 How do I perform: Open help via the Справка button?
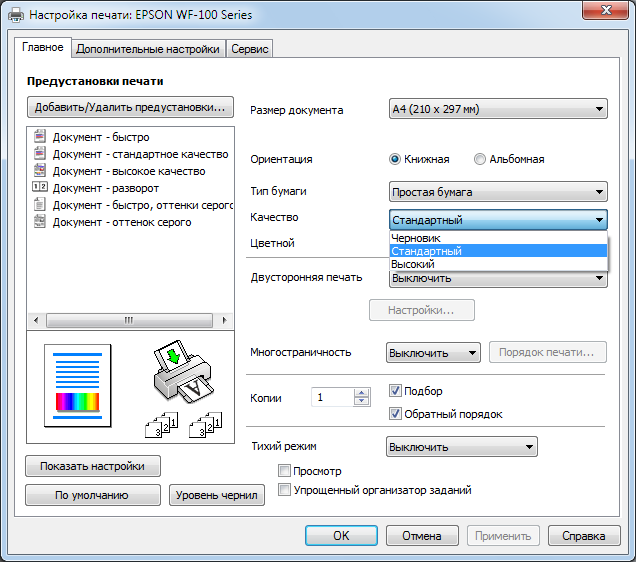pos(584,536)
